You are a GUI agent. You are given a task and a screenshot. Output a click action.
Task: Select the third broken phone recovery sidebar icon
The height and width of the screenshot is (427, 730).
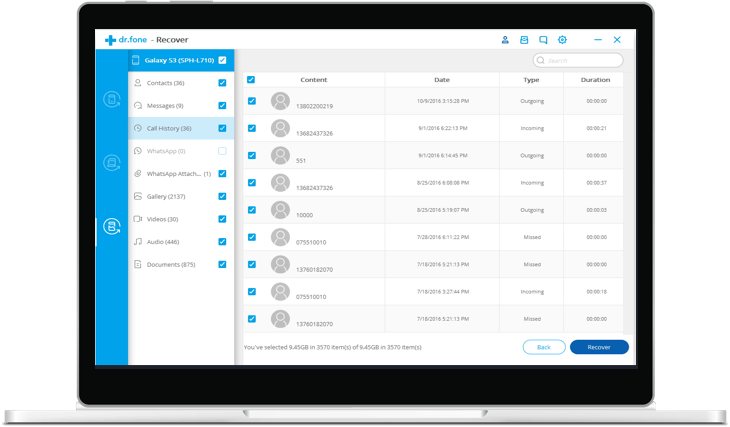pyautogui.click(x=112, y=226)
